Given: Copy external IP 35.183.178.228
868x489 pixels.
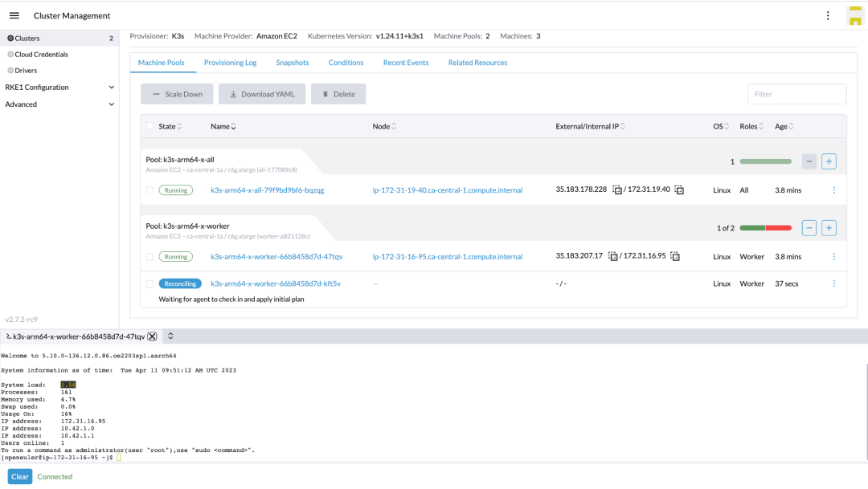Looking at the screenshot, I should click(616, 190).
